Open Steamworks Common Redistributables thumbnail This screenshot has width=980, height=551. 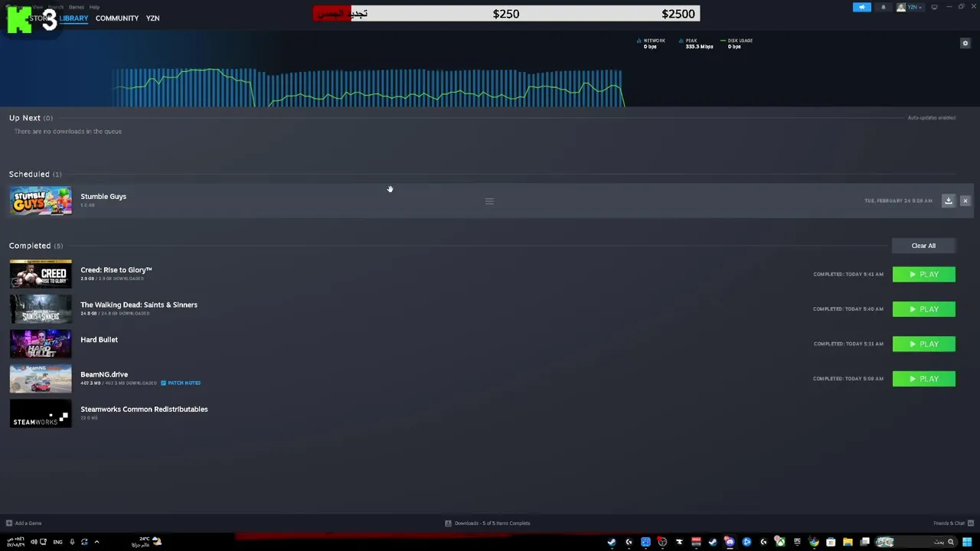(x=41, y=413)
